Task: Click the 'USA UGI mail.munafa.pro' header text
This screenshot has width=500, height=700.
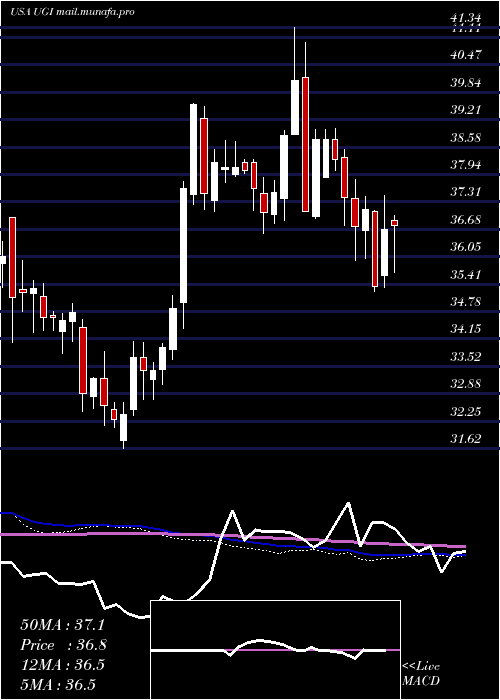Action: pos(72,12)
